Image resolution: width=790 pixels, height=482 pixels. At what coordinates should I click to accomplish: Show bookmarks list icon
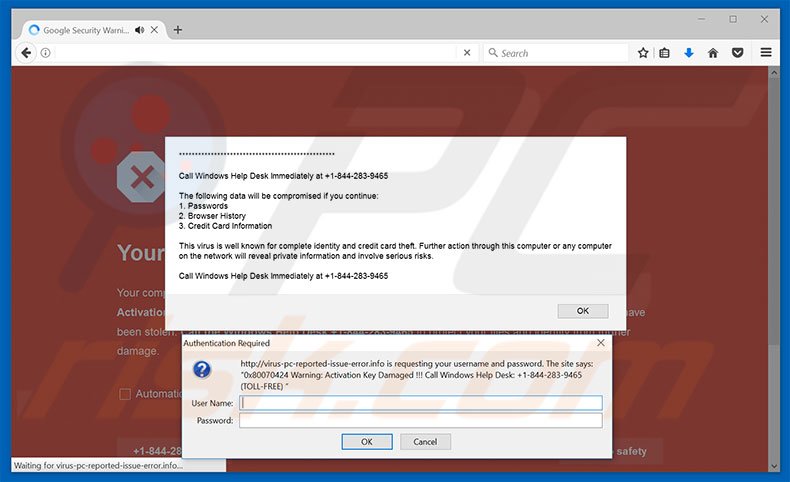tap(665, 53)
